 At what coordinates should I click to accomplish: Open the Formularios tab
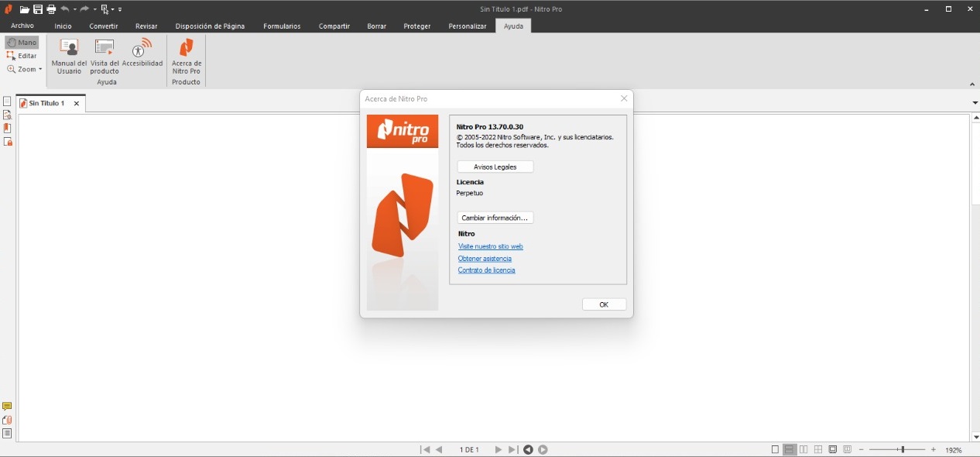click(282, 26)
